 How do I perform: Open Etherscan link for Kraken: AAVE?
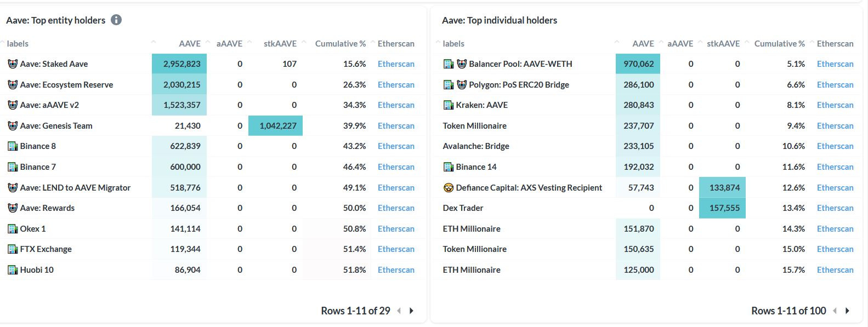(x=835, y=105)
